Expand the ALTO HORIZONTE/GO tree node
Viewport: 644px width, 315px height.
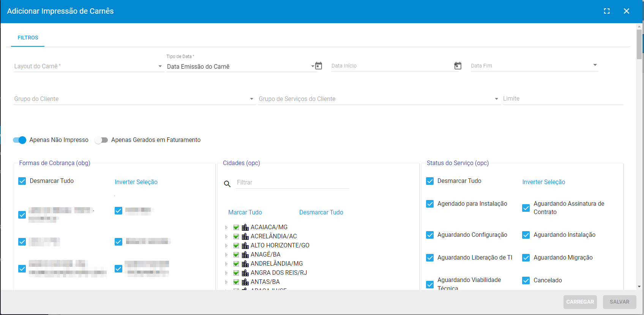tap(226, 246)
